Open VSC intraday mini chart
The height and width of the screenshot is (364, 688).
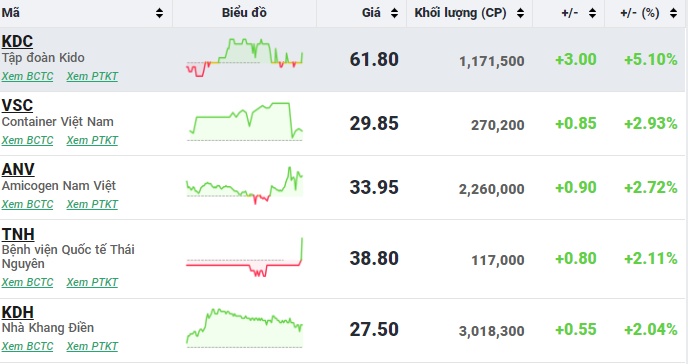tap(244, 121)
